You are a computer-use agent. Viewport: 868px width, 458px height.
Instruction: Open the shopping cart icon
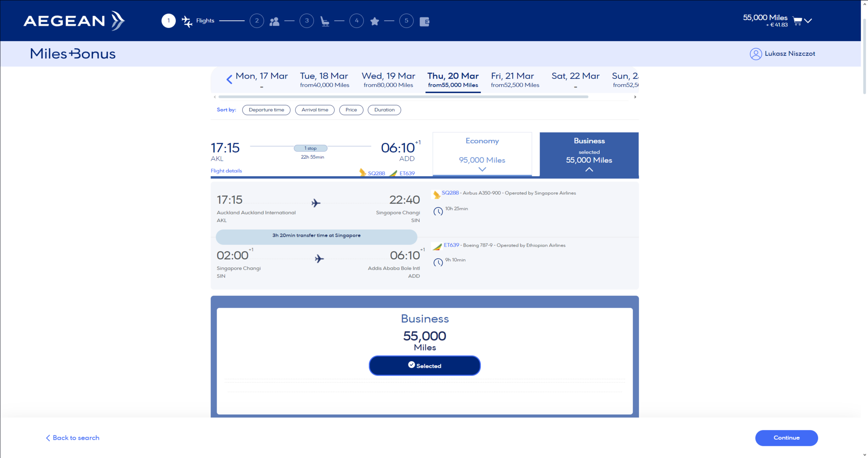[x=797, y=21]
